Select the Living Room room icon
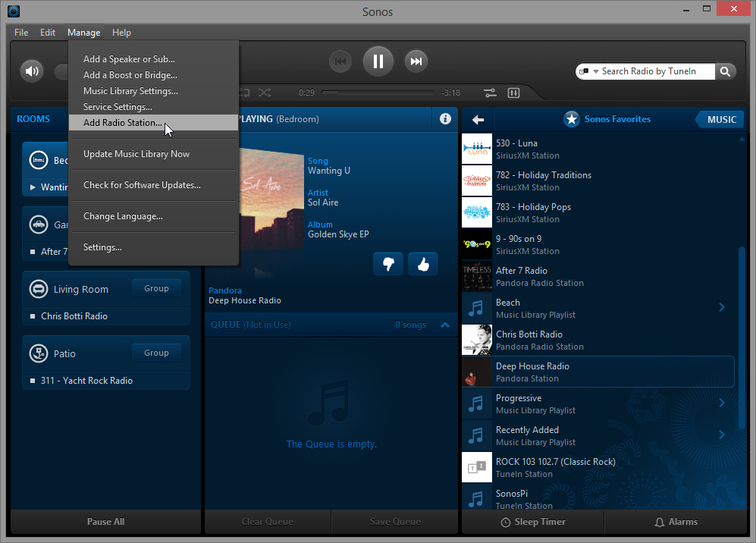The height and width of the screenshot is (543, 756). tap(39, 289)
